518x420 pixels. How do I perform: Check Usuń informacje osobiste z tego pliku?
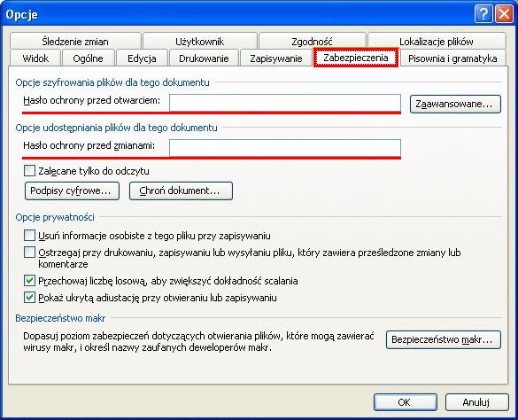pyautogui.click(x=29, y=236)
